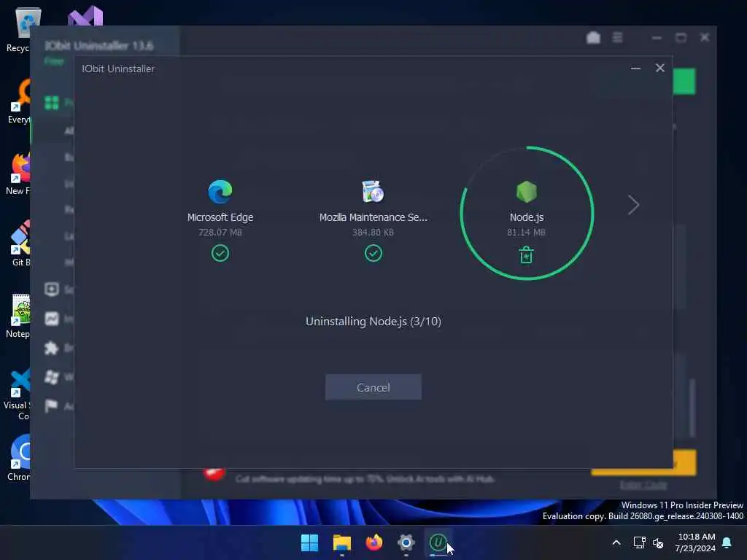
Task: Click the Software Updater sidebar icon
Action: point(52,289)
